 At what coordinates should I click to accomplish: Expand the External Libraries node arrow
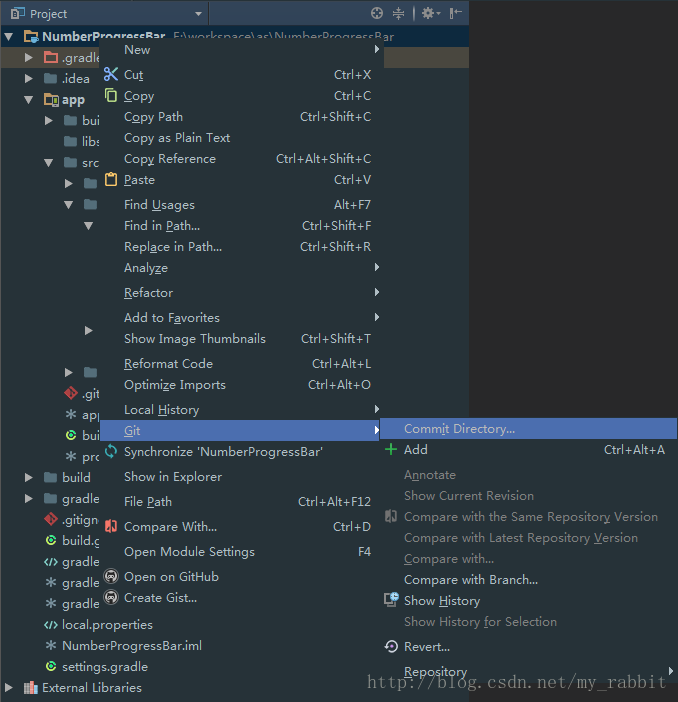pyautogui.click(x=9, y=687)
